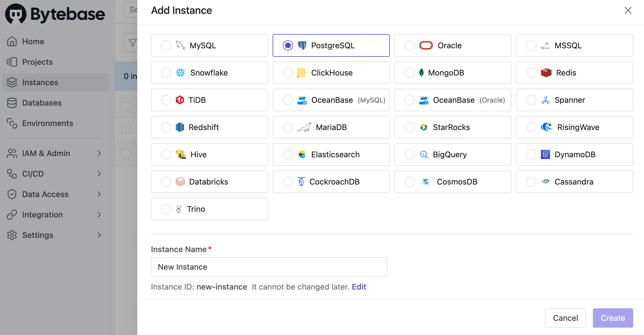This screenshot has width=644, height=335.
Task: Select the Oracle radio button
Action: click(409, 45)
